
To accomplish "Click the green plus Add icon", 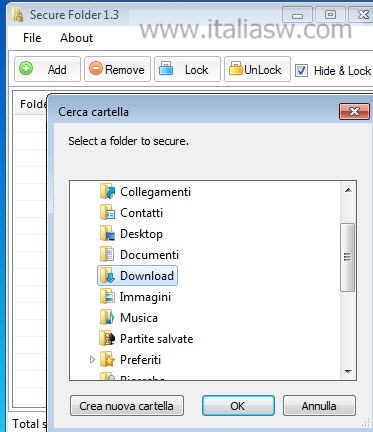I will 26,68.
